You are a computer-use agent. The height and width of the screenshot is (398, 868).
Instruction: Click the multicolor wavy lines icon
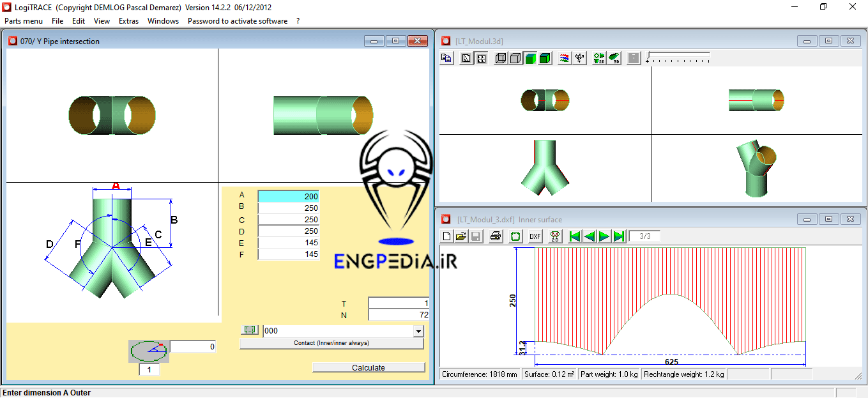564,59
